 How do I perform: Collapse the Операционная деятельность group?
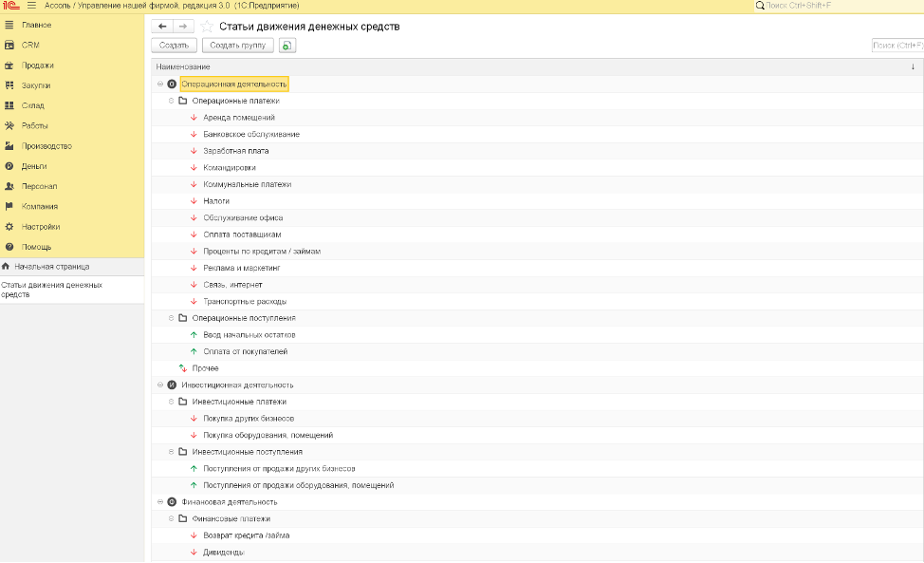point(160,84)
